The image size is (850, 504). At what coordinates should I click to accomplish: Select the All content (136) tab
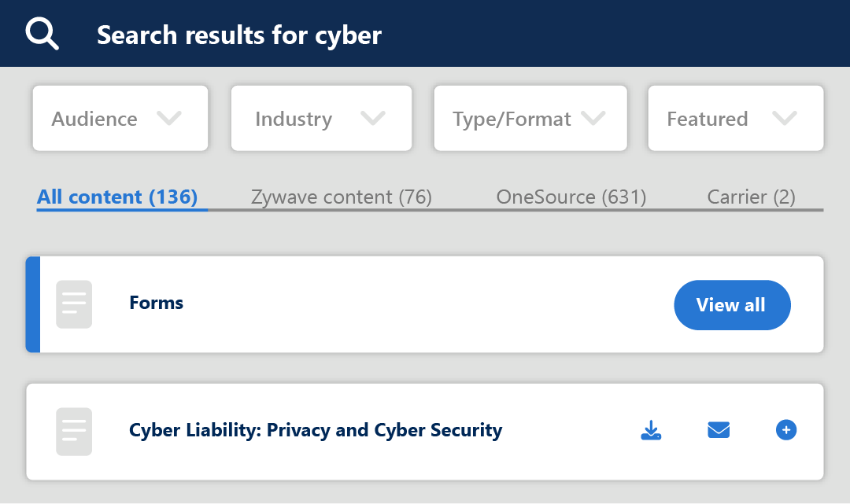[x=117, y=197]
